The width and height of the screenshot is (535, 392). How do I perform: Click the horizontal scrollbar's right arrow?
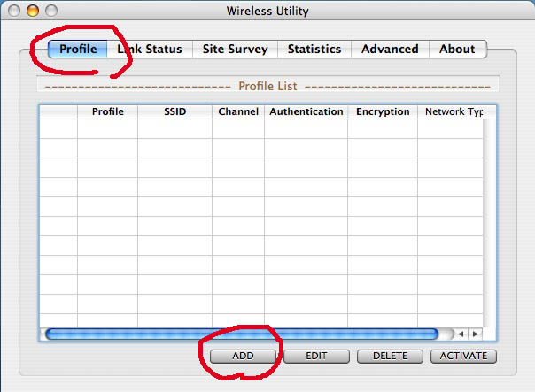coord(475,334)
